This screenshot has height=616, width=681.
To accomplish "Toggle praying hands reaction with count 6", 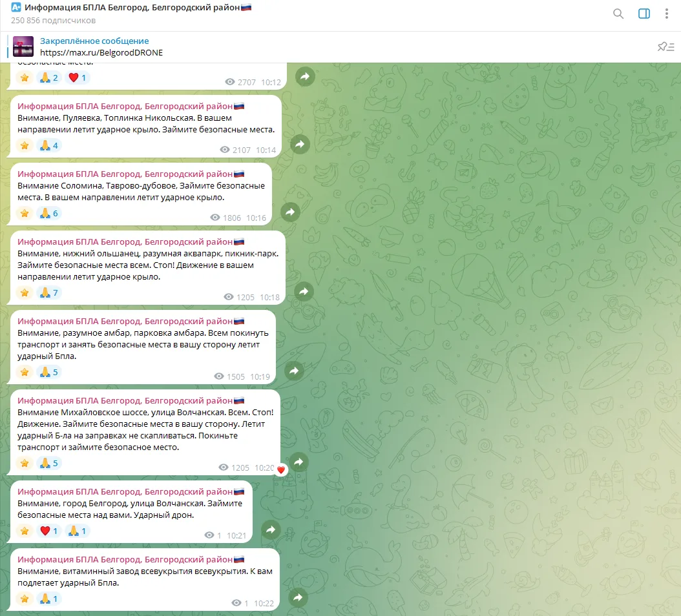I will [49, 213].
